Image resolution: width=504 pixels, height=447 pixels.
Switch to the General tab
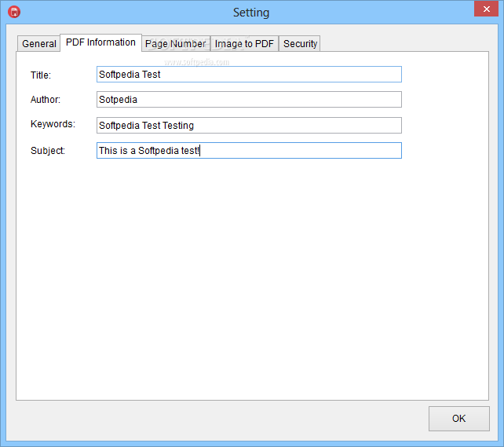(x=39, y=43)
